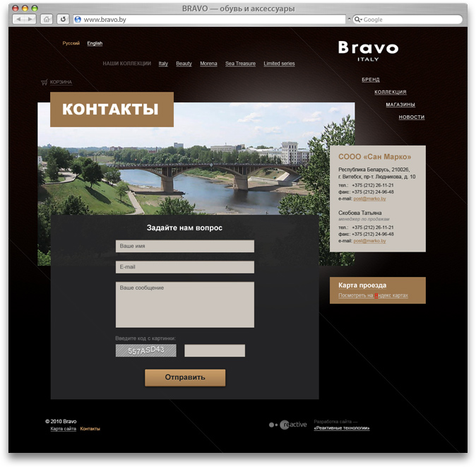Click manager Скобова's post@marko.by email link
476x467 pixels.
tap(369, 241)
